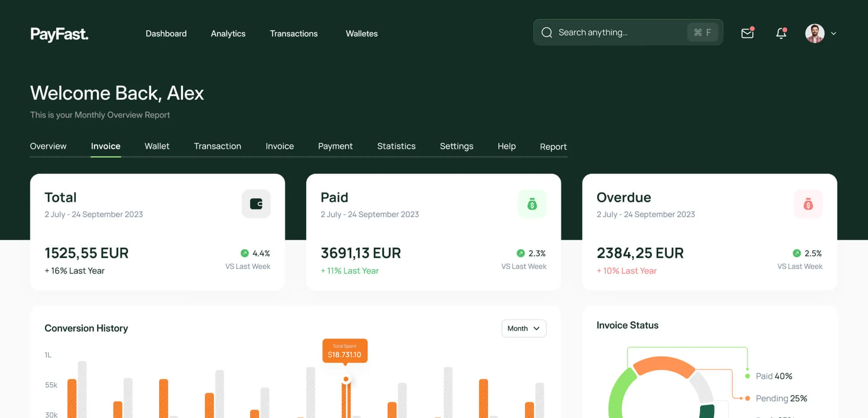The width and height of the screenshot is (868, 418).
Task: Click the 2384,25 EUR overdue amount
Action: (640, 253)
